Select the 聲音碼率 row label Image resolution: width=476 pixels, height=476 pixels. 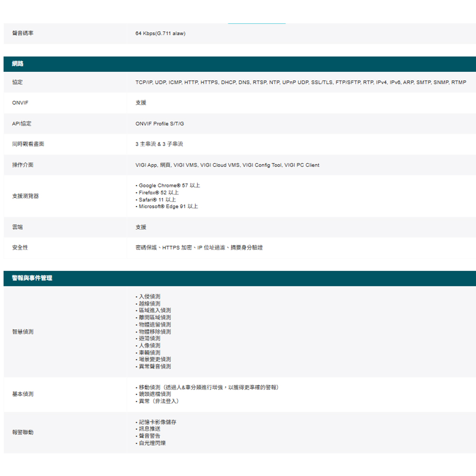coord(22,33)
